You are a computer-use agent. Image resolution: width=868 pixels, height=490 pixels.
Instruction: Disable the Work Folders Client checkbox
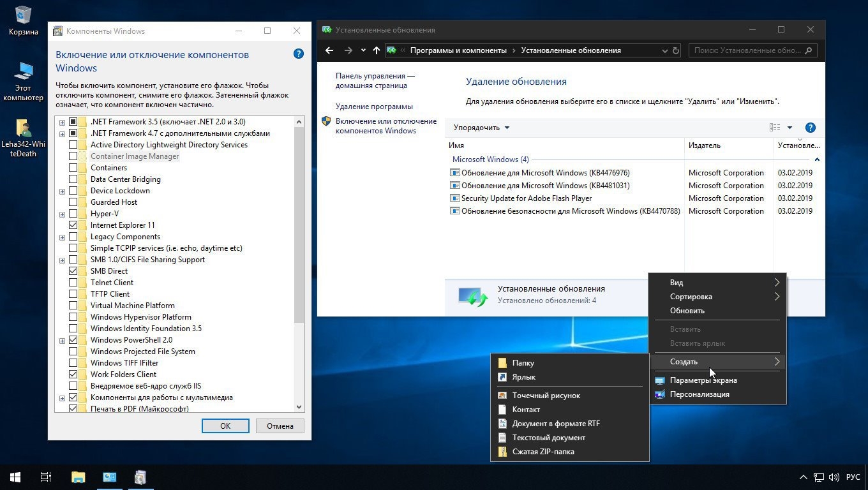coord(73,375)
